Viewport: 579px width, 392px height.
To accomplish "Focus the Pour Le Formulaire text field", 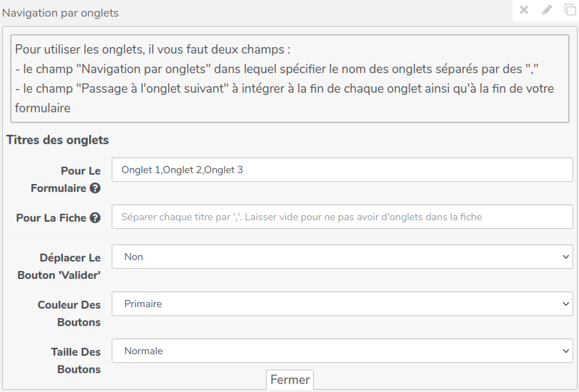I will (x=342, y=170).
